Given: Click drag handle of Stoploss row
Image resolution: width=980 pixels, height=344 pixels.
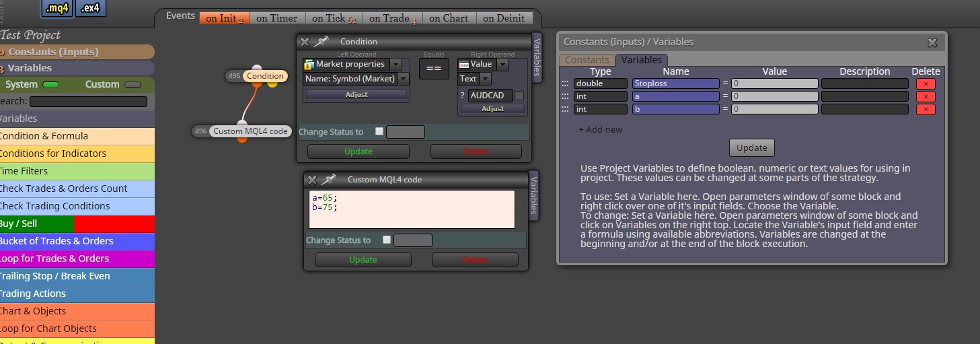Looking at the screenshot, I should [565, 83].
